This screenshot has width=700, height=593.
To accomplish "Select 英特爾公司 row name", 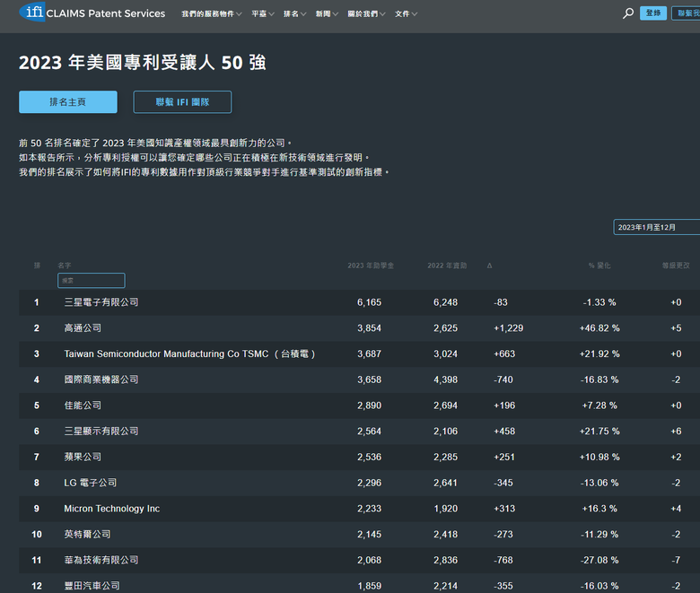I will 87,534.
